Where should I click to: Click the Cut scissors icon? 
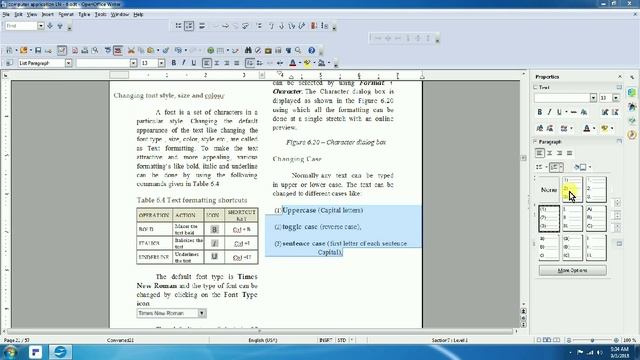[131, 50]
